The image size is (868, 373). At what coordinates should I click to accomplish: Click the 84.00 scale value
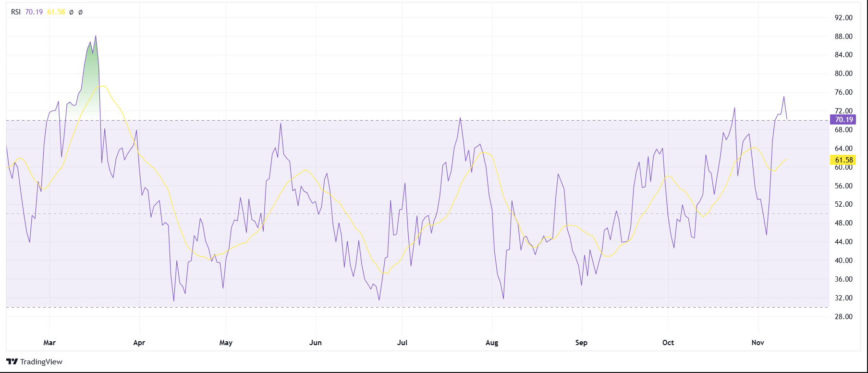pyautogui.click(x=844, y=55)
